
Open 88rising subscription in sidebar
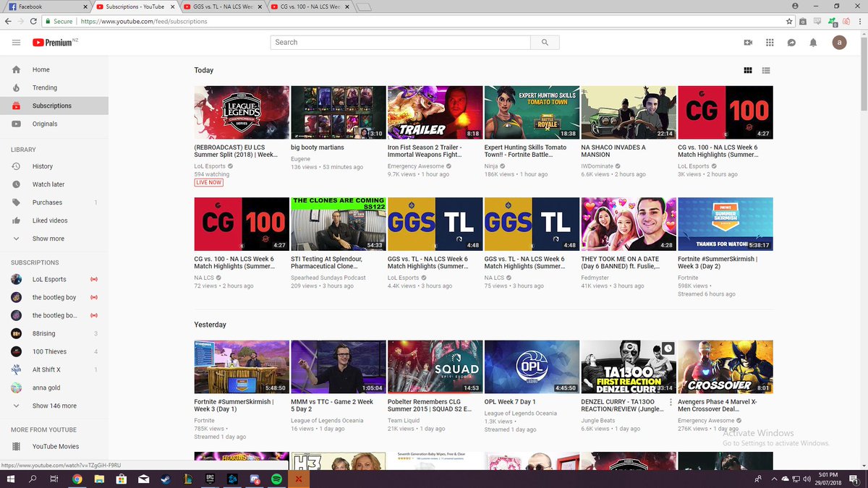(x=54, y=334)
